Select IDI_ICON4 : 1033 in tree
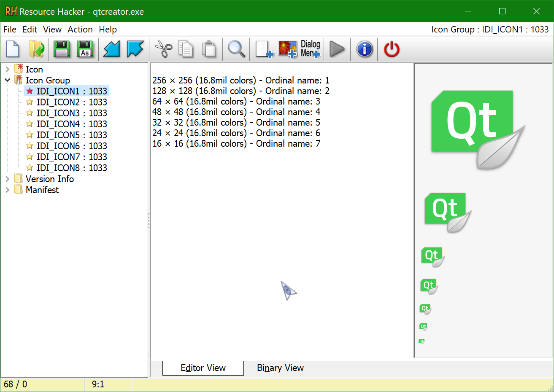 point(72,124)
